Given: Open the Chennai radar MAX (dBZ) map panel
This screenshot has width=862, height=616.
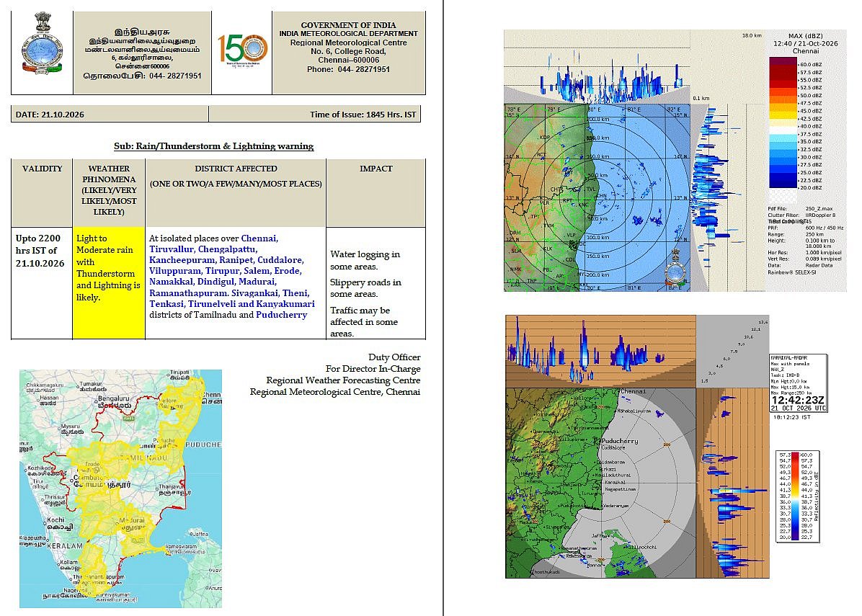Looking at the screenshot, I should (597, 197).
